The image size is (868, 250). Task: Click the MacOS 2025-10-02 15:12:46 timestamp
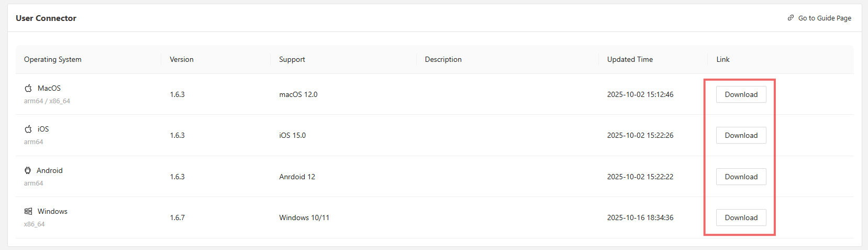[640, 94]
